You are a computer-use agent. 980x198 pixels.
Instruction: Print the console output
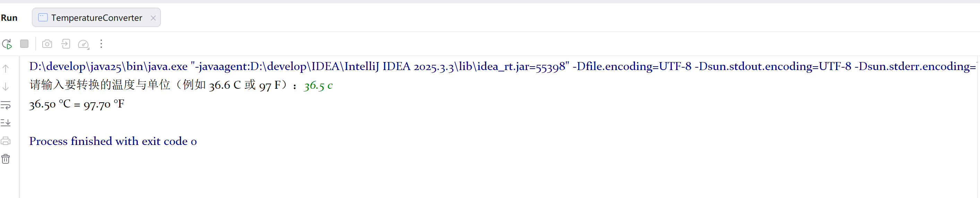[6, 141]
